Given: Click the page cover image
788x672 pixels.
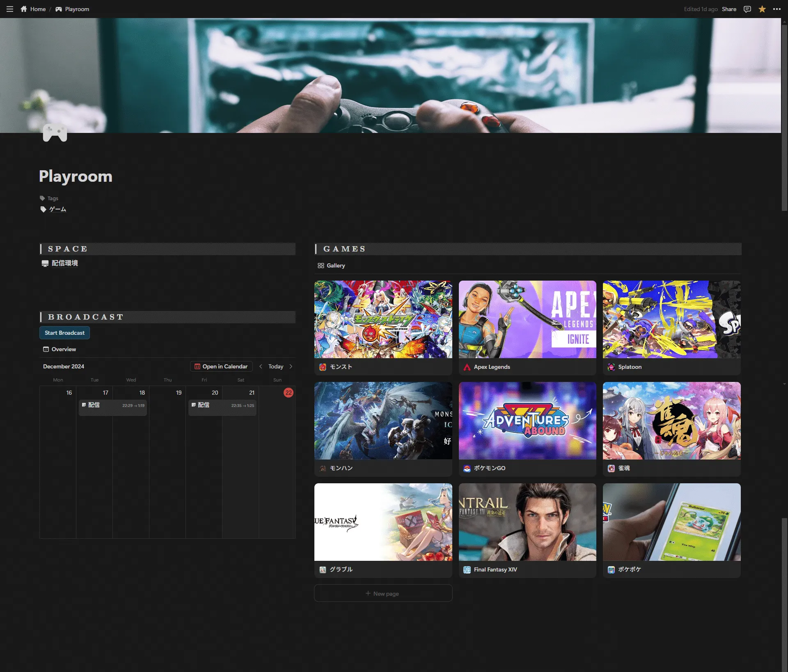Looking at the screenshot, I should coord(391,75).
